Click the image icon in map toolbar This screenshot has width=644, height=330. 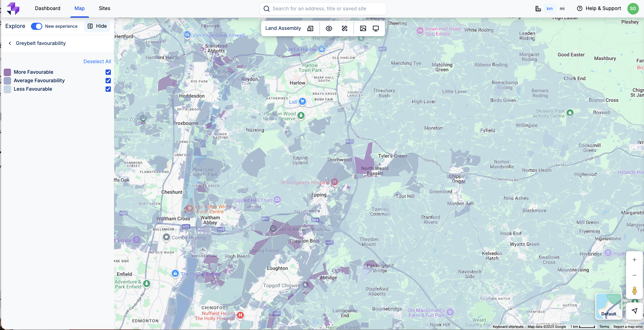363,28
